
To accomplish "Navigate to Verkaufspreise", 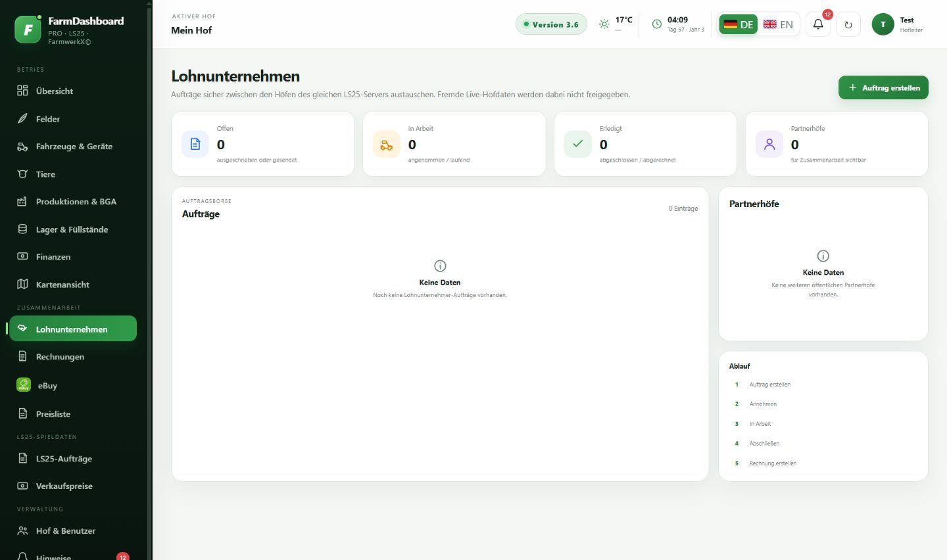I will tap(73, 486).
